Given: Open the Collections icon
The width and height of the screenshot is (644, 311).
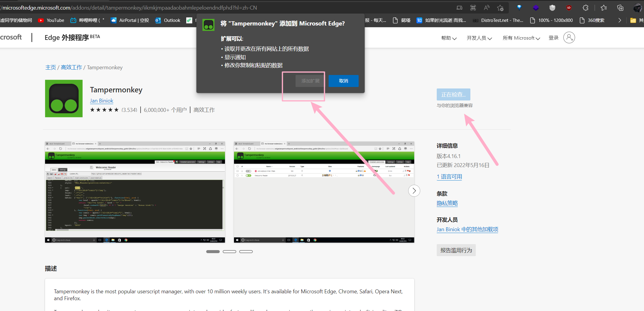Looking at the screenshot, I should (620, 8).
